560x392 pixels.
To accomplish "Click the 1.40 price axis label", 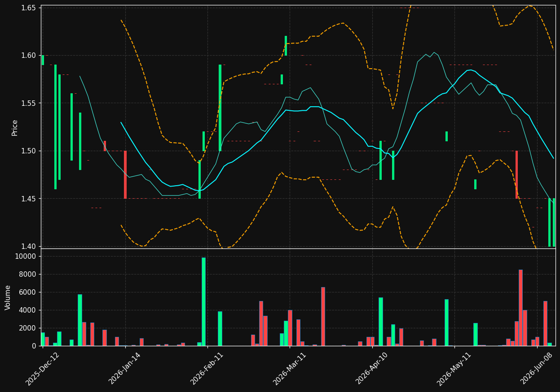I will [28, 247].
